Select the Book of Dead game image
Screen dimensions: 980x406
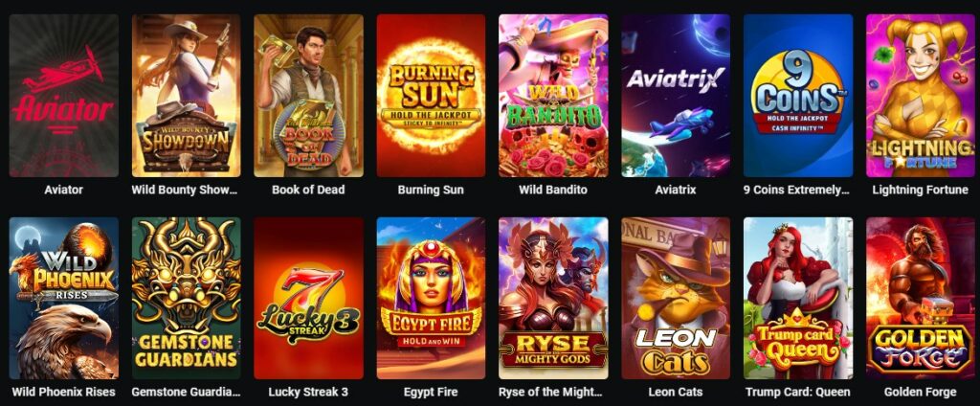309,96
